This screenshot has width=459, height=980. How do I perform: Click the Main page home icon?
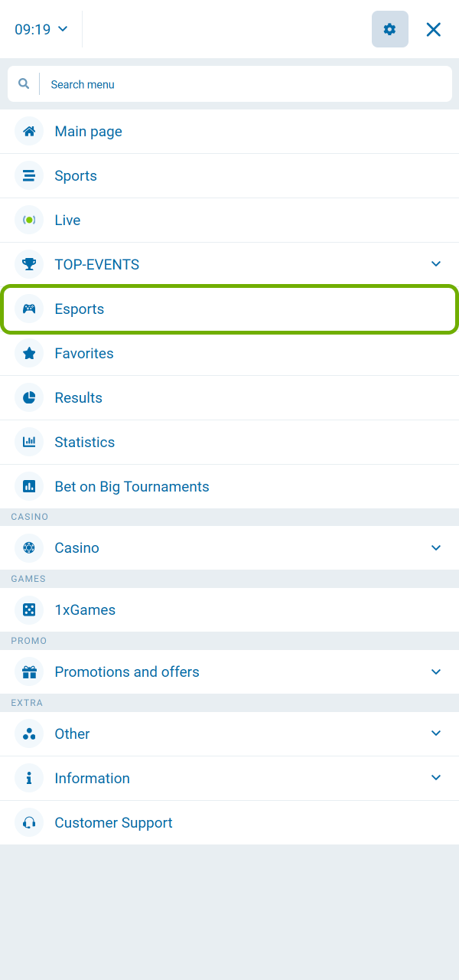tap(28, 131)
